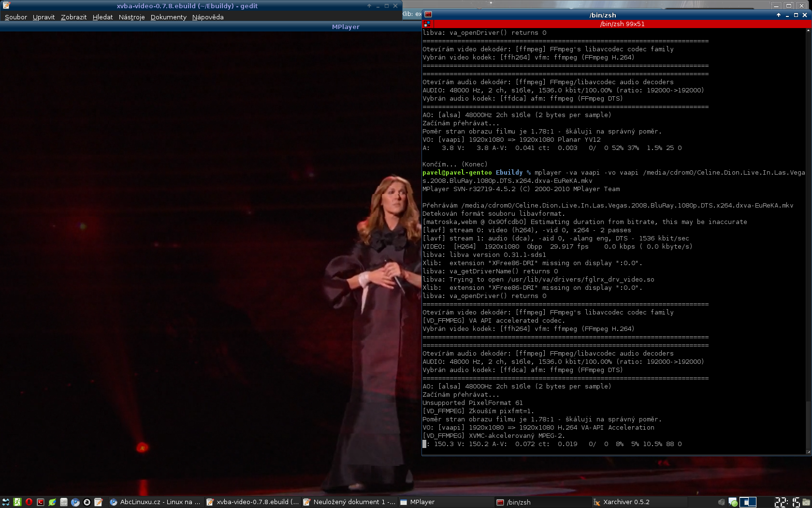Image resolution: width=812 pixels, height=508 pixels.
Task: Open the Soubor menu in gedit
Action: [x=16, y=17]
